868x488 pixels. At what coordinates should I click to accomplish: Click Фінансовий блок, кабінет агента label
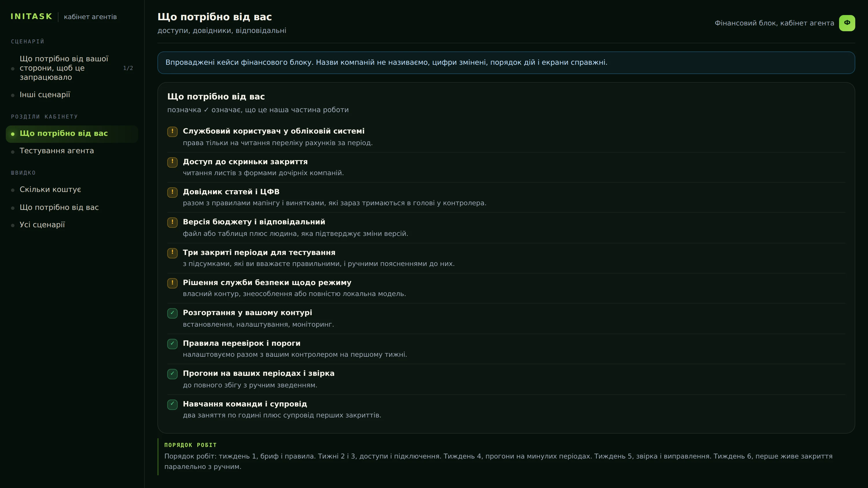click(x=774, y=23)
